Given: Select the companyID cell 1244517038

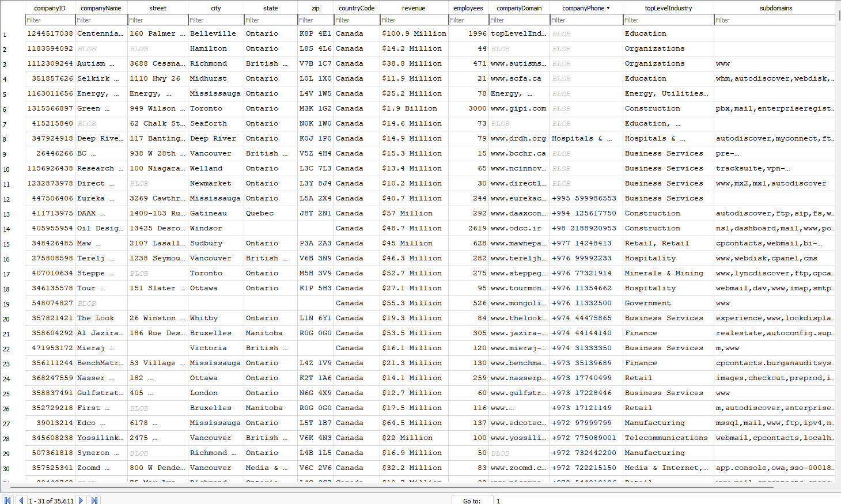Looking at the screenshot, I should [50, 34].
